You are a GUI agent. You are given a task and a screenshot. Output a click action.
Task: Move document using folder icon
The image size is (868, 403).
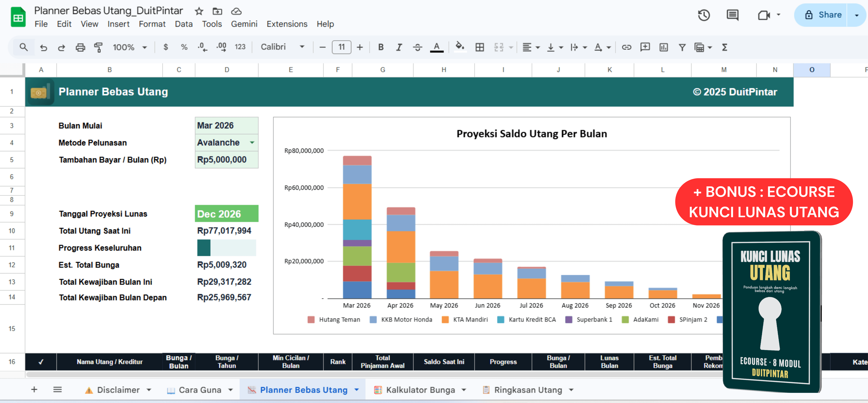click(x=217, y=11)
